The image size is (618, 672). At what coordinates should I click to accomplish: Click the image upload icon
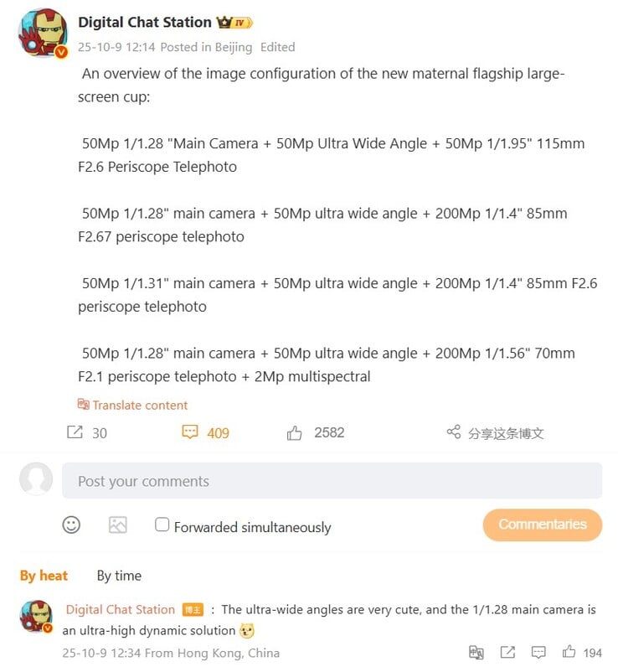coord(118,525)
